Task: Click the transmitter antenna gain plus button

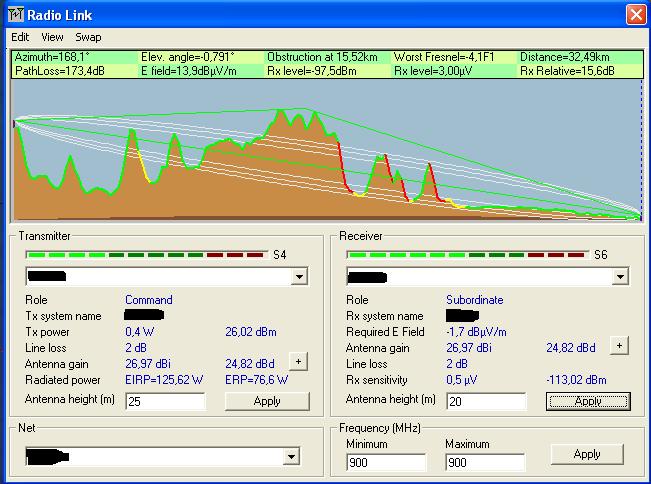Action: [x=298, y=361]
